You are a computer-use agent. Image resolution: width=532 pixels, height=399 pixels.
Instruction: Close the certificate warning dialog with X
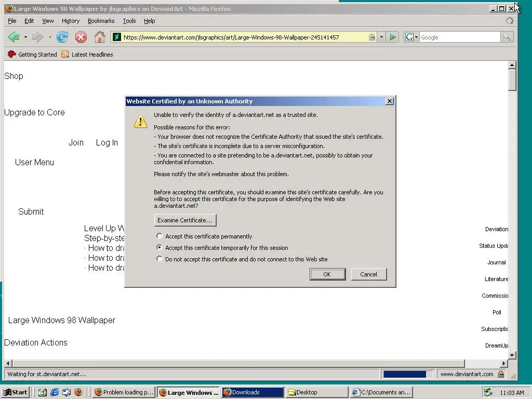[x=390, y=101]
